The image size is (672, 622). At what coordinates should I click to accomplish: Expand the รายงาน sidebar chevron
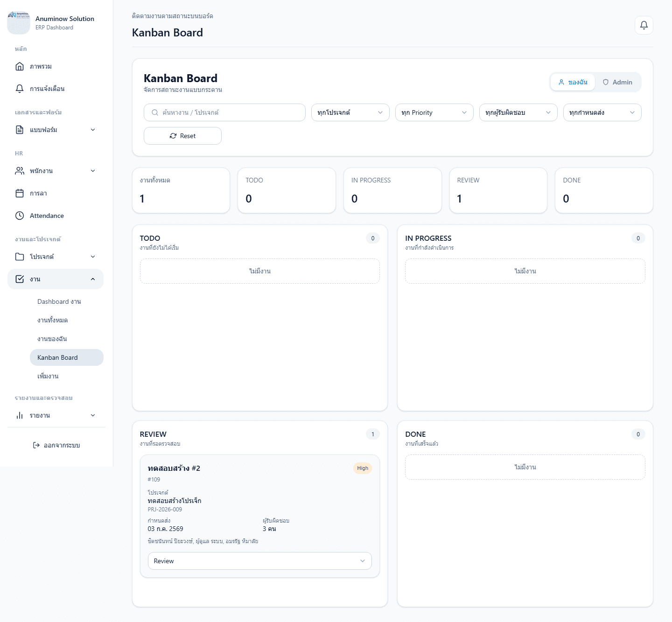click(x=93, y=415)
